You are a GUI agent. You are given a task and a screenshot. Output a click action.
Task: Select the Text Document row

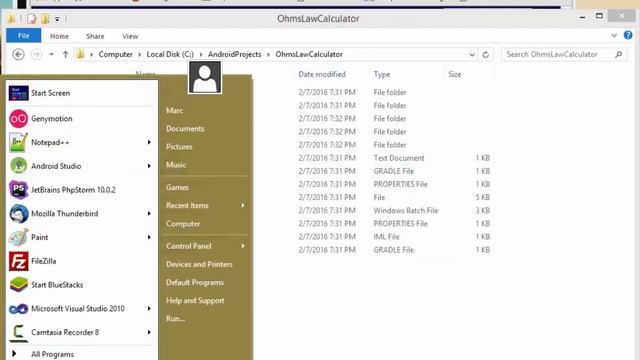(x=394, y=158)
